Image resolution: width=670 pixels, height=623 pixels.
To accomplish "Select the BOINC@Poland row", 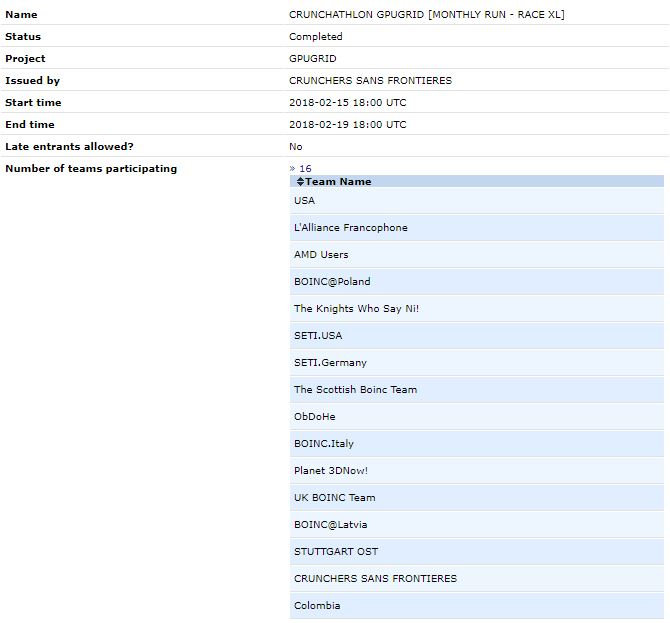I will point(477,281).
